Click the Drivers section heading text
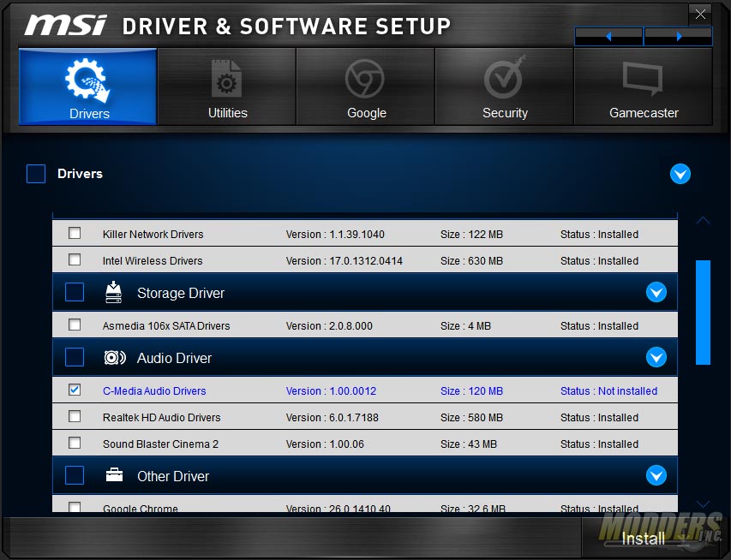This screenshot has height=560, width=731. pos(80,174)
